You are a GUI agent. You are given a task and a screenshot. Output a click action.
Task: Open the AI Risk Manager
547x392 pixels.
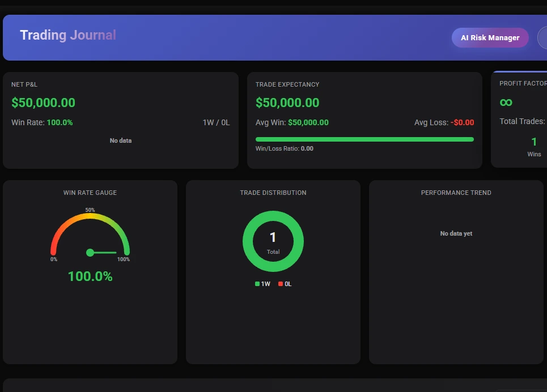click(x=490, y=38)
